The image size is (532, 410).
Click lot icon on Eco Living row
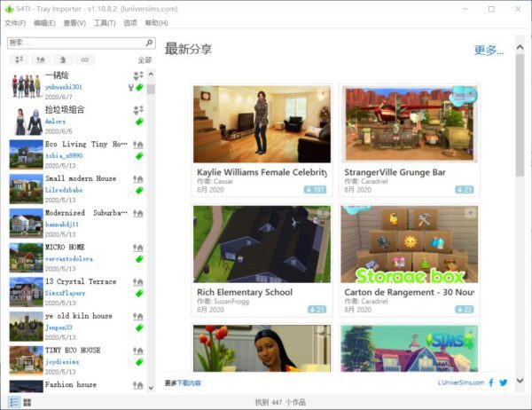coord(138,145)
